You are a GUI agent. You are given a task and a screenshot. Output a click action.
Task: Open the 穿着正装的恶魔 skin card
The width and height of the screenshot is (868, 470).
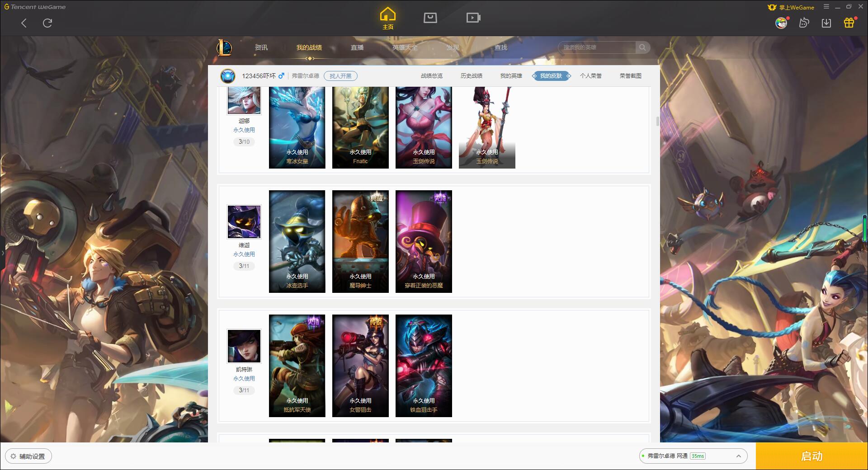(424, 241)
